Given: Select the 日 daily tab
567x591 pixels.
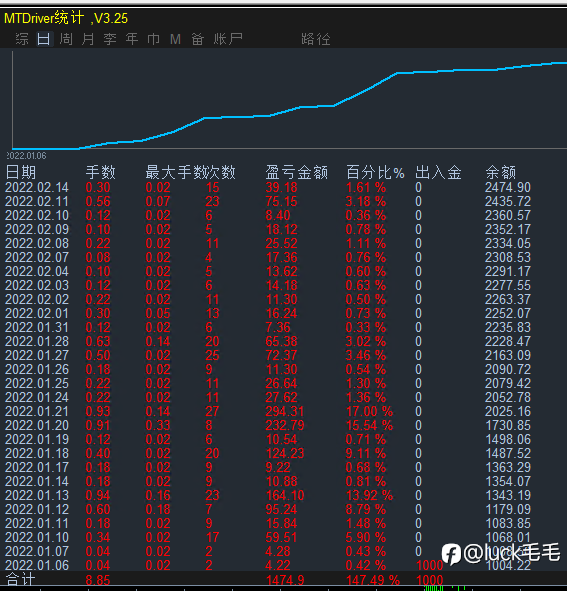Looking at the screenshot, I should pos(43,39).
